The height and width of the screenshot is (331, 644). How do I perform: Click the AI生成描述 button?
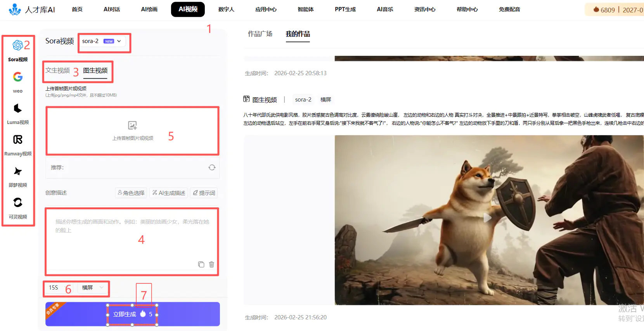(x=169, y=193)
